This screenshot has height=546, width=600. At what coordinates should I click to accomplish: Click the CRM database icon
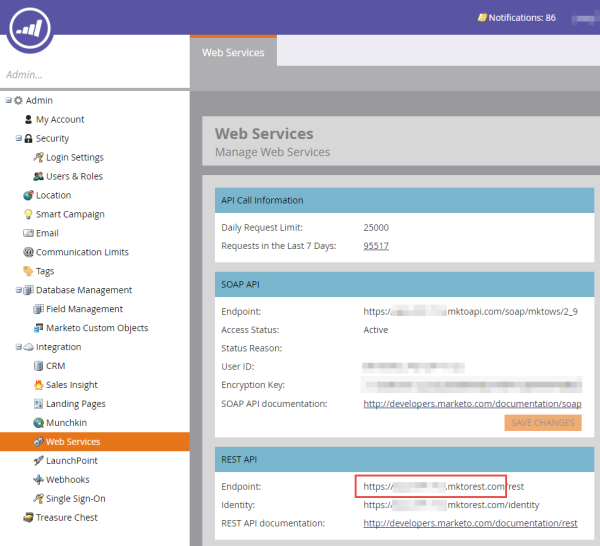(38, 366)
